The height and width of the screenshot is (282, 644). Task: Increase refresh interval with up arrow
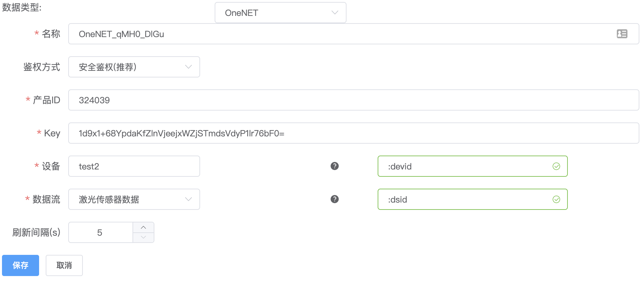[x=143, y=227]
